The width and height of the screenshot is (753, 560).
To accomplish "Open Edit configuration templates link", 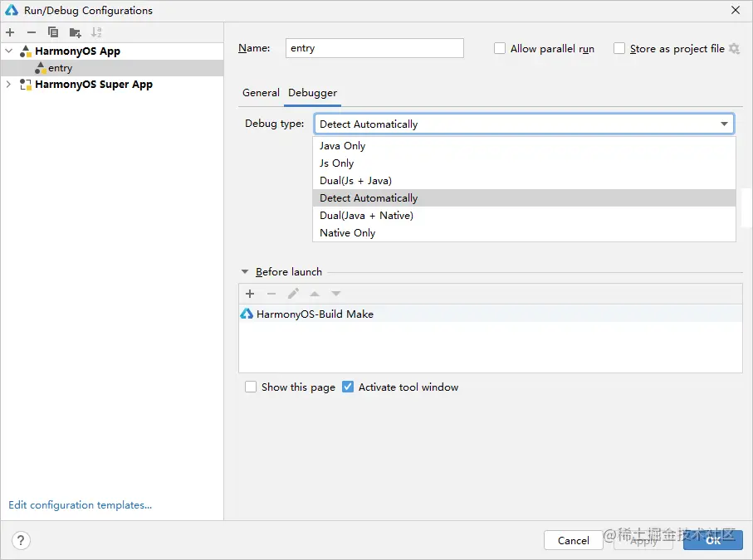I will coord(81,504).
